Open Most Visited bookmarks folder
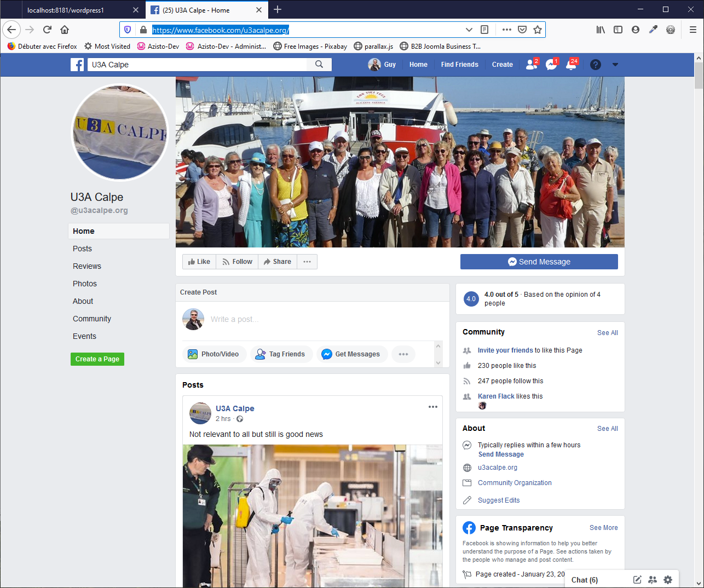Screen dimensions: 704x588 [x=107, y=47]
